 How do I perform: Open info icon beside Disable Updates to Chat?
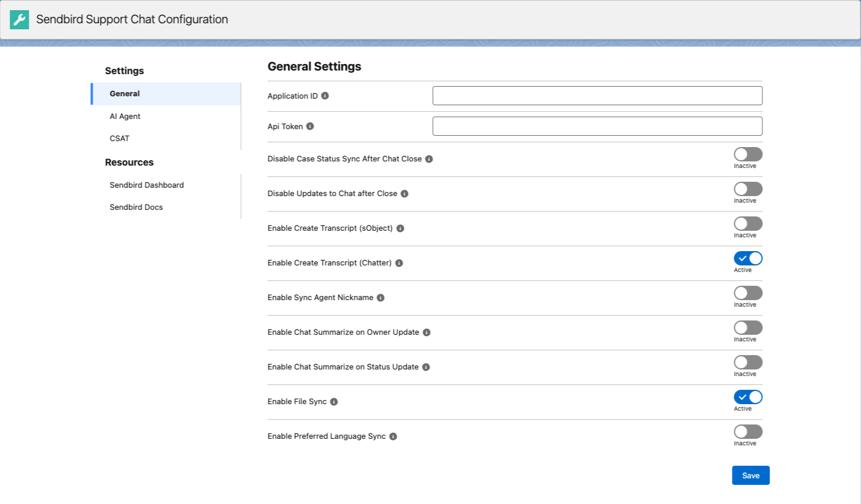[x=404, y=194]
